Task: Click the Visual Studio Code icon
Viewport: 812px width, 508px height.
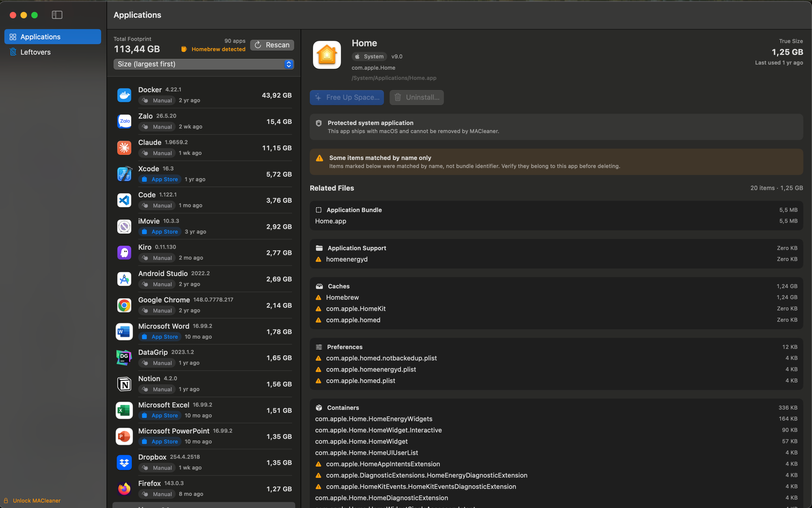Action: pos(124,200)
